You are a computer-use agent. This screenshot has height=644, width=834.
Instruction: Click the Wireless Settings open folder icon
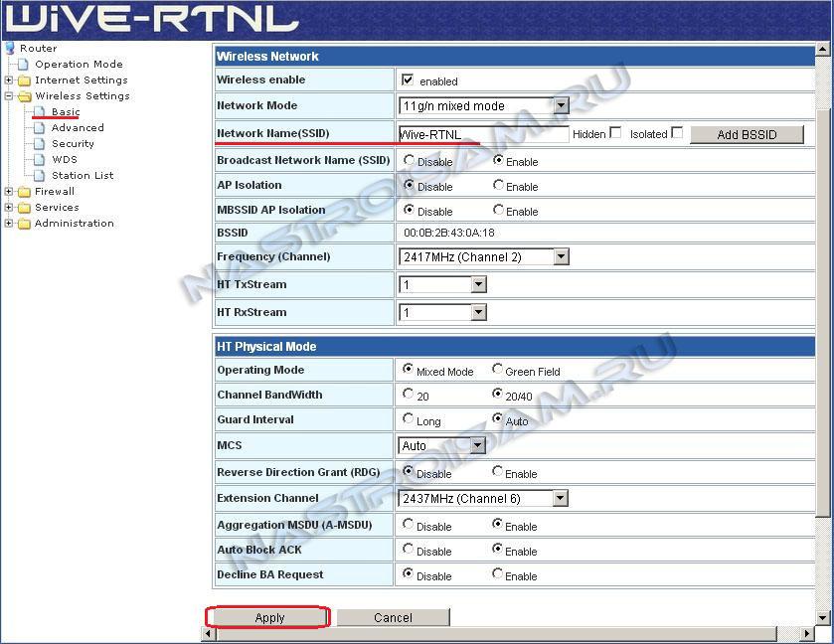24,96
